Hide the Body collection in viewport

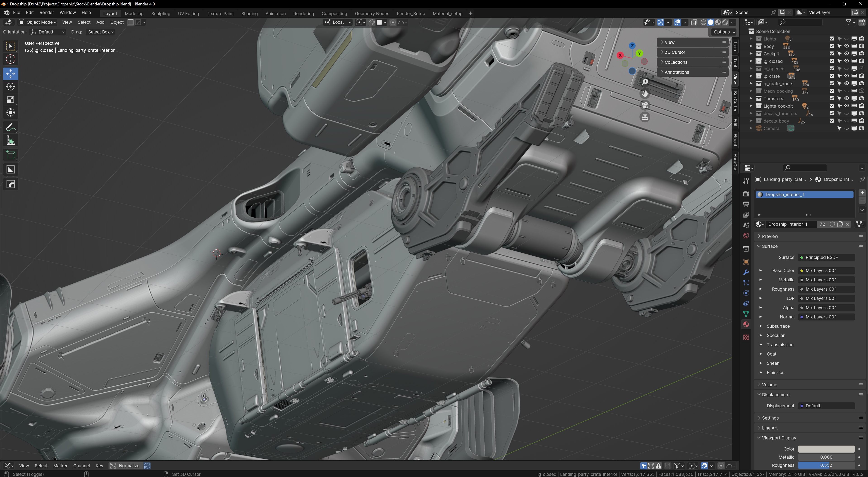[847, 46]
